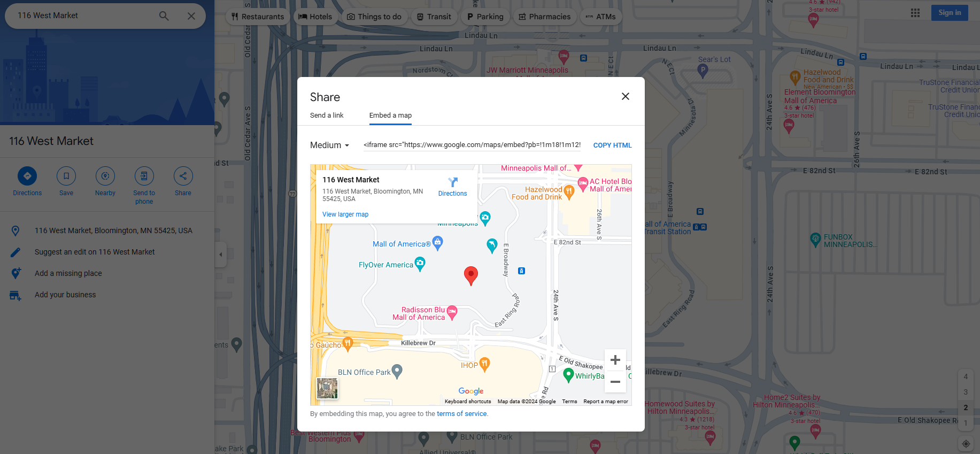Collapse the side panel arrow
Image resolution: width=980 pixels, height=454 pixels.
[x=221, y=255]
